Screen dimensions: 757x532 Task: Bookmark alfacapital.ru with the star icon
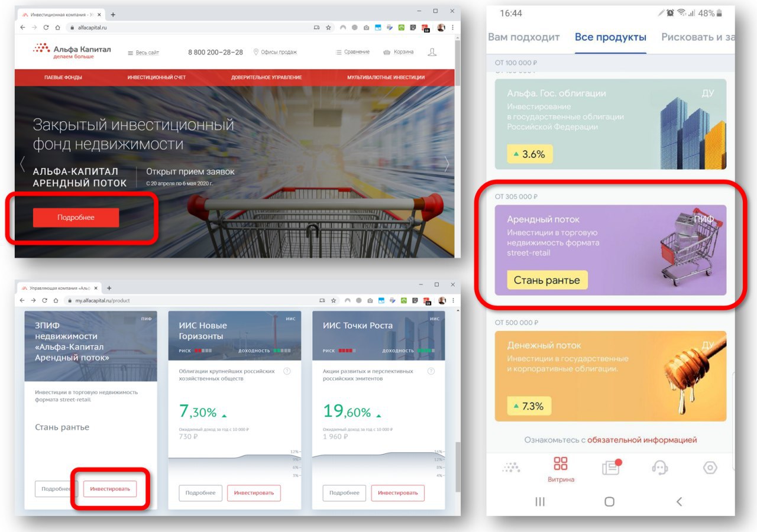[328, 27]
